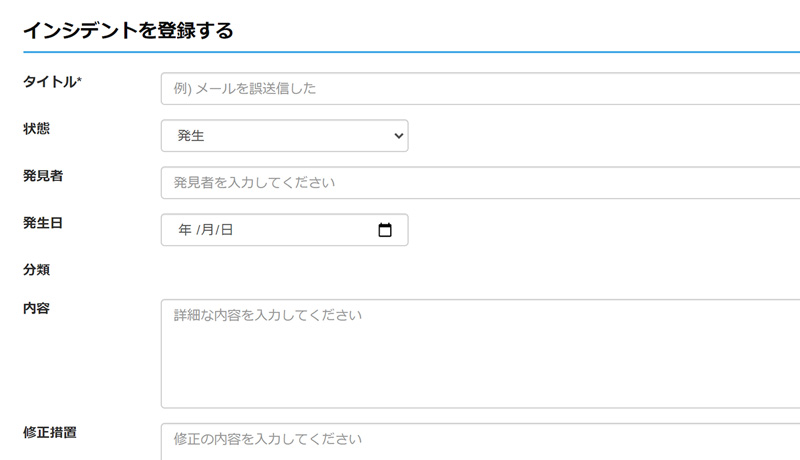Click the 状態 field label
Screen dimensions: 800x460
coord(36,129)
